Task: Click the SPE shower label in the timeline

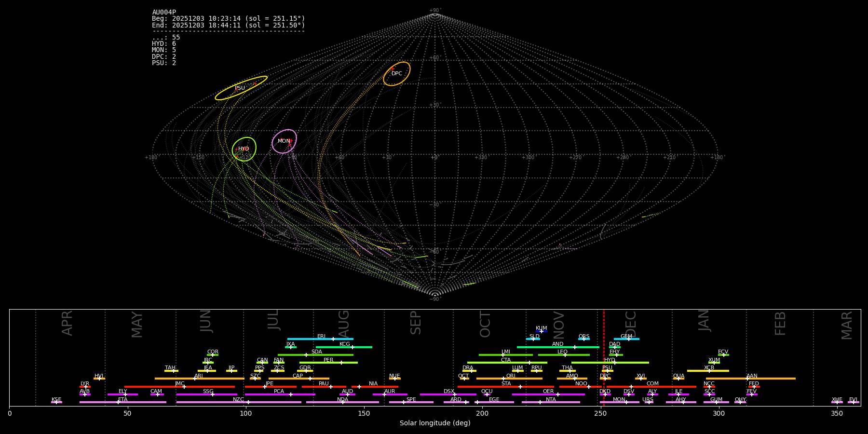Action: (x=411, y=400)
